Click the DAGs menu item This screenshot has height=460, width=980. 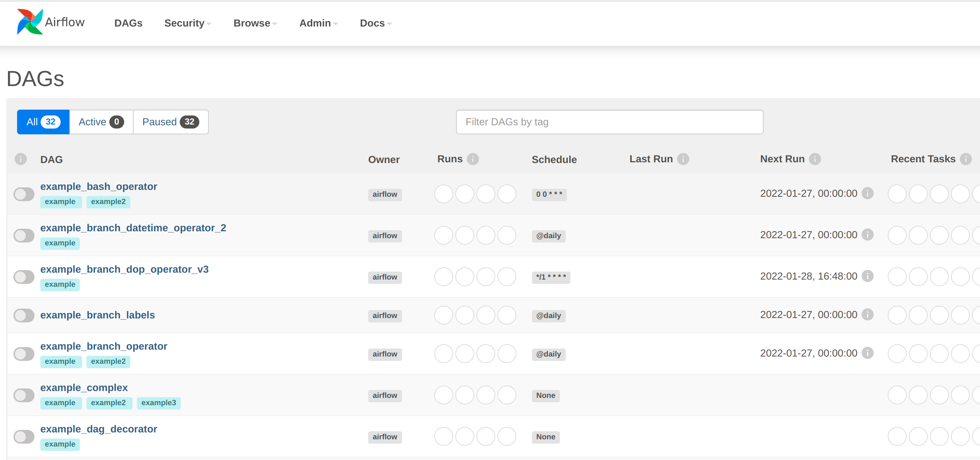tap(128, 23)
